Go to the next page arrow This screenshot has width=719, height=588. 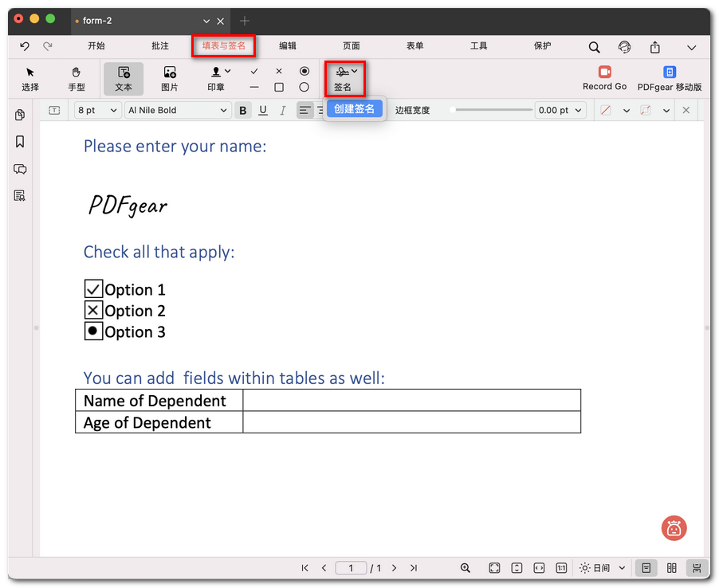click(394, 568)
